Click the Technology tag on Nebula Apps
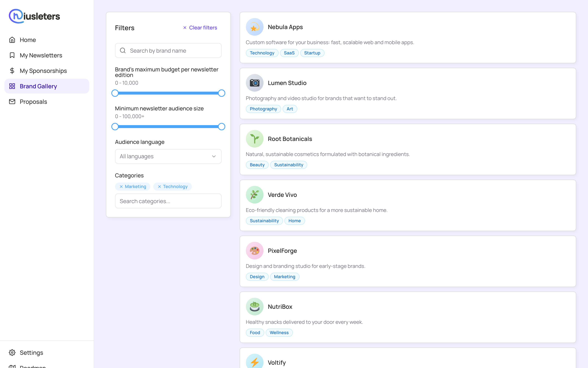Screen dimensions: 588x368 tap(262, 53)
